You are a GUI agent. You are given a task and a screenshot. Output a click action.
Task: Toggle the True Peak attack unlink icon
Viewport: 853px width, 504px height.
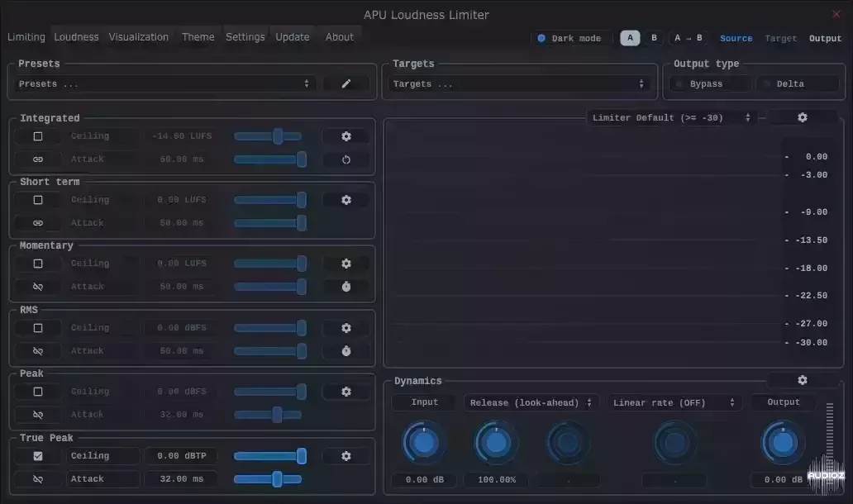coord(37,479)
